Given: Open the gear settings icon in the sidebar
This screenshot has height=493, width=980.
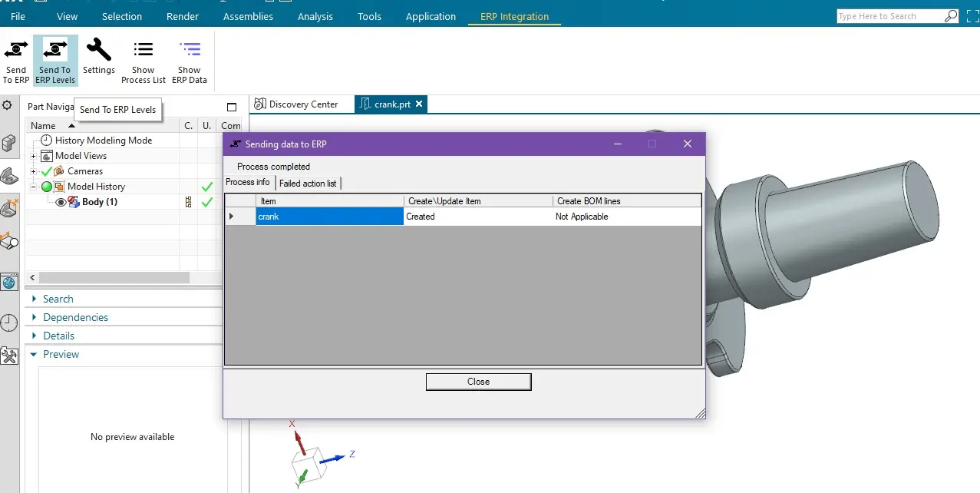Looking at the screenshot, I should pyautogui.click(x=8, y=106).
